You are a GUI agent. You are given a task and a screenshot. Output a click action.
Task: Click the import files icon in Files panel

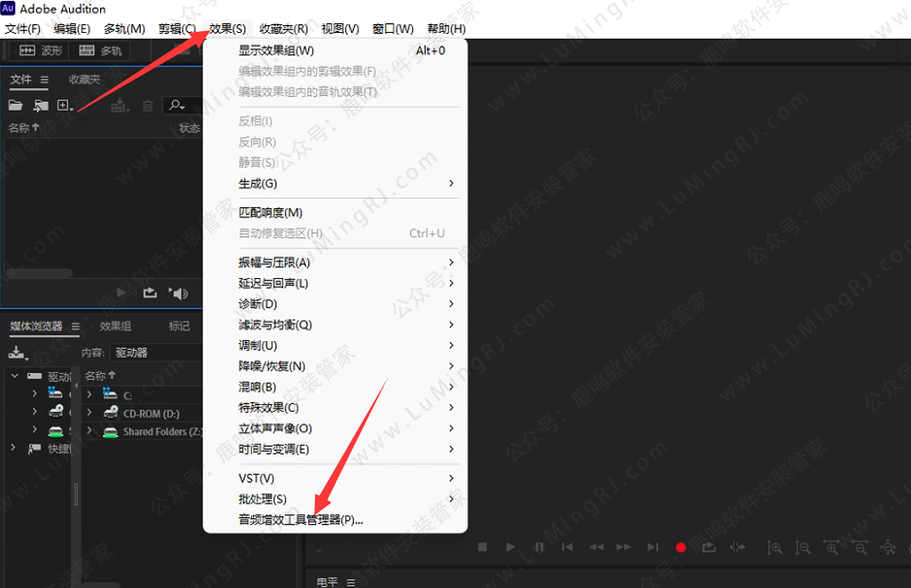tap(40, 105)
